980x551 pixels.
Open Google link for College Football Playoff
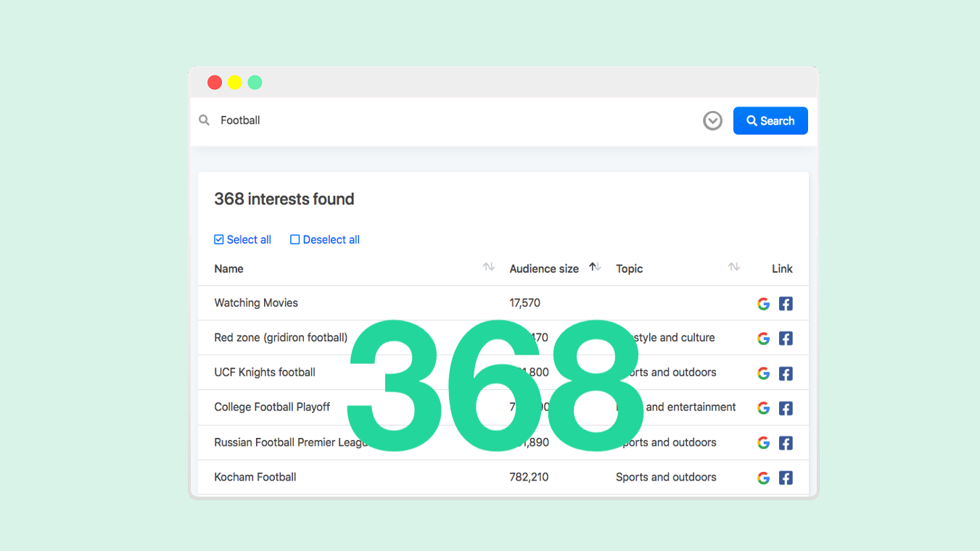[763, 408]
